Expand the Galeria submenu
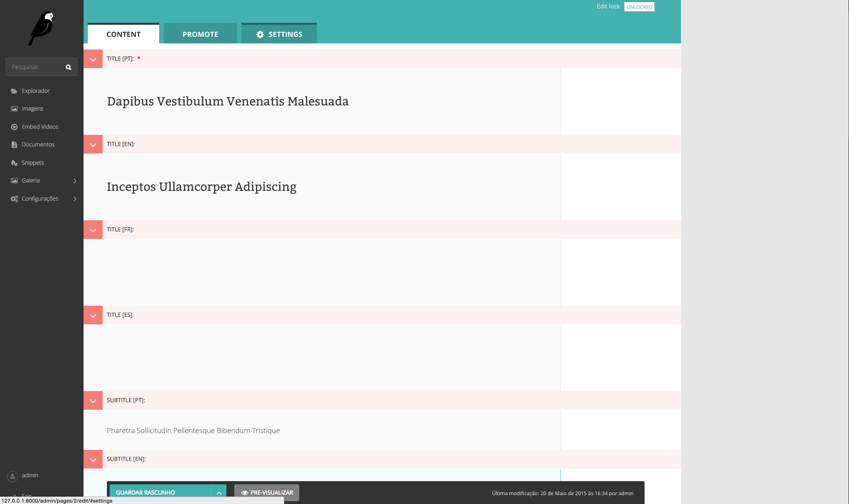Screen dimensions: 849x504 pos(75,181)
